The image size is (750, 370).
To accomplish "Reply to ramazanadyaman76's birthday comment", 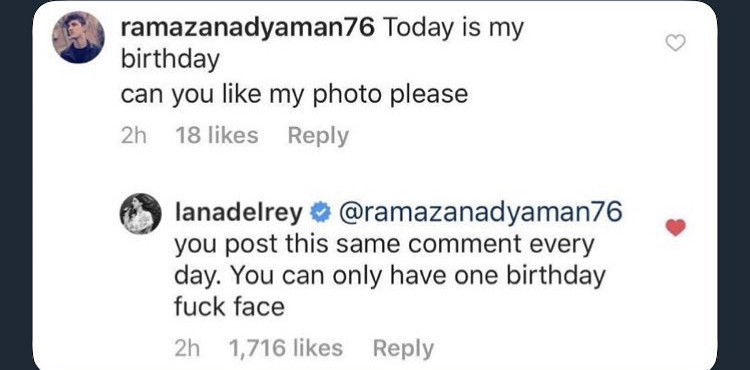I will (318, 137).
